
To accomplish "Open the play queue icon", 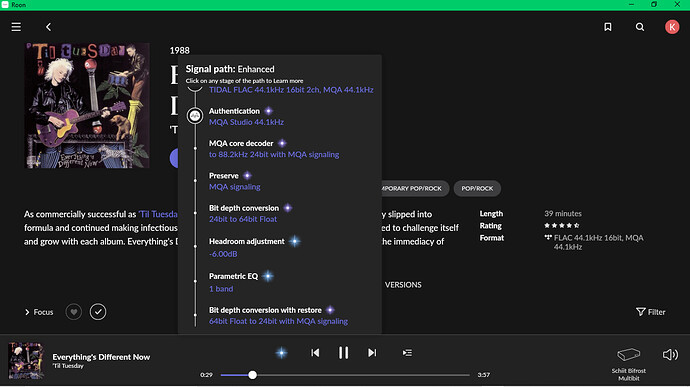I will (407, 353).
